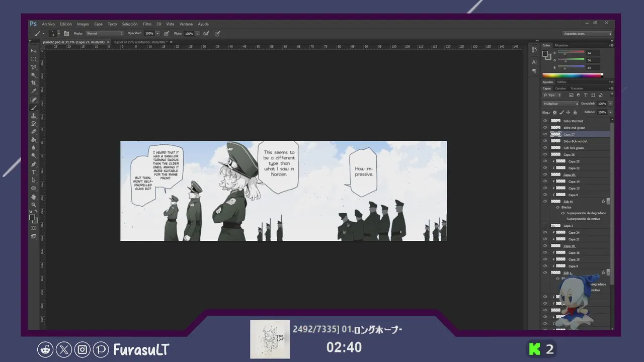Open the layer Opacidad dropdown arrow
Image resolution: width=644 pixels, height=362 pixels.
(610, 104)
